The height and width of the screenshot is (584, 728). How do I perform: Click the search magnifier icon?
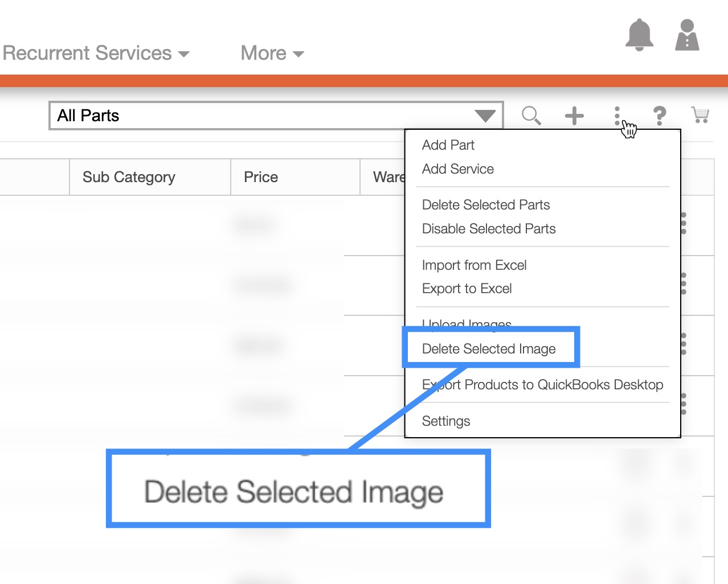[x=531, y=116]
